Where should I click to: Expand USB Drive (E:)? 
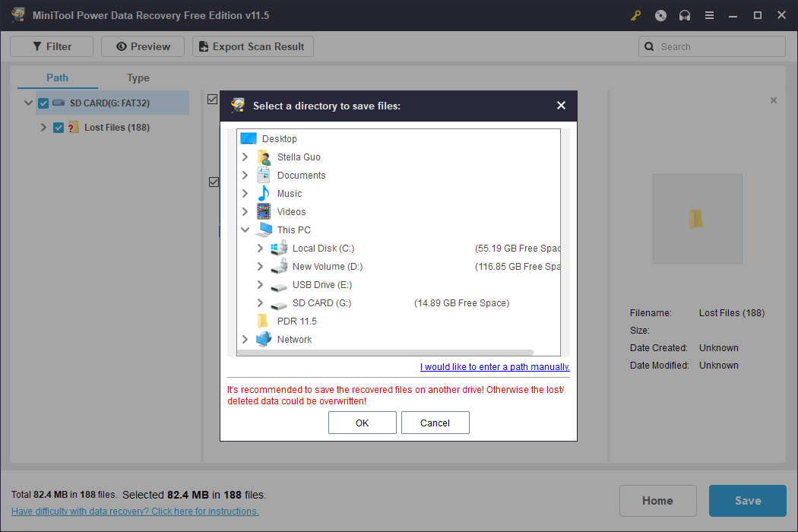260,284
